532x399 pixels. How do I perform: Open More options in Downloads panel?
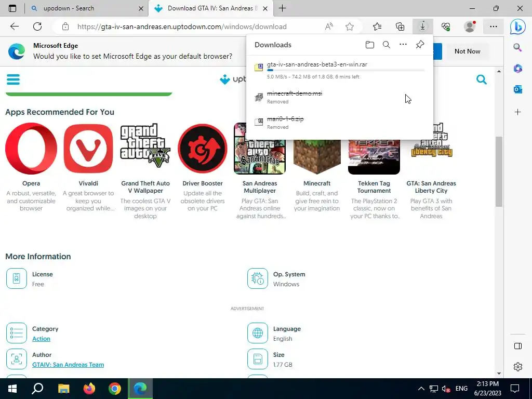pyautogui.click(x=403, y=45)
